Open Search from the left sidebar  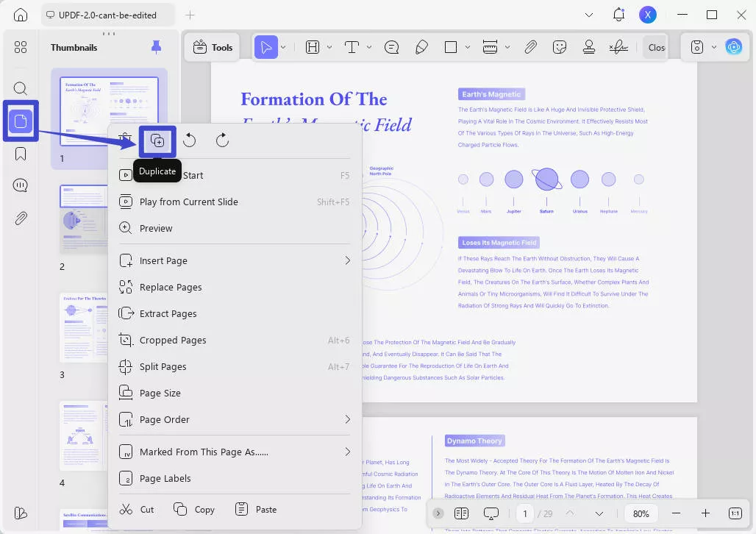20,88
